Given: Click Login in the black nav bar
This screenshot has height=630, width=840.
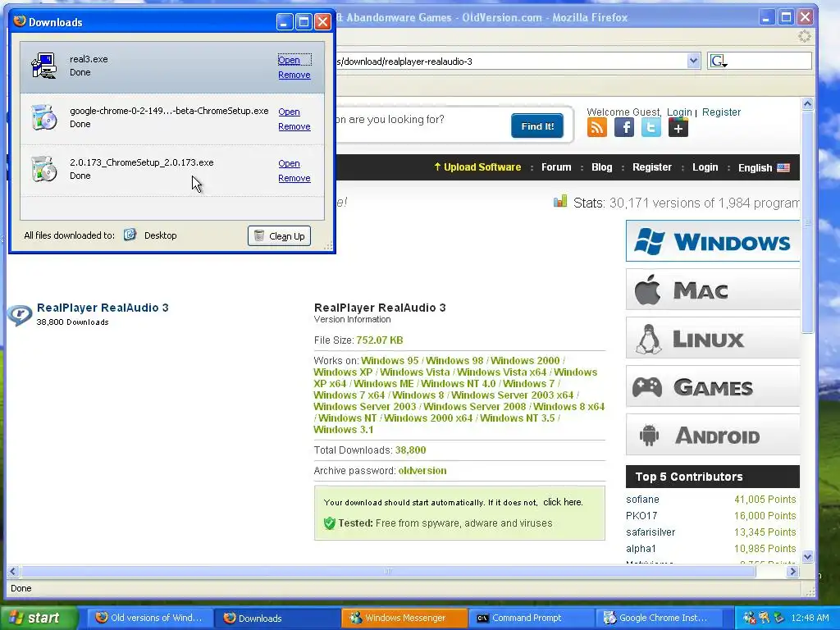Looking at the screenshot, I should coord(705,167).
